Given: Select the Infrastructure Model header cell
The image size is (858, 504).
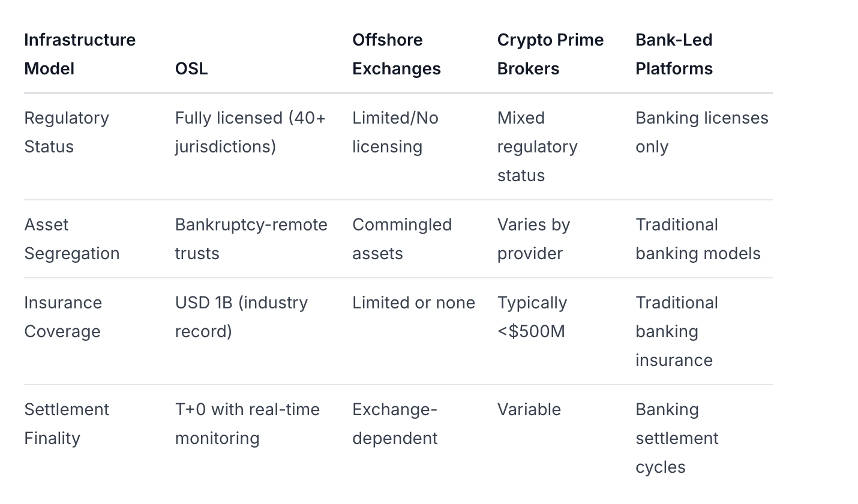Looking at the screenshot, I should (x=80, y=54).
